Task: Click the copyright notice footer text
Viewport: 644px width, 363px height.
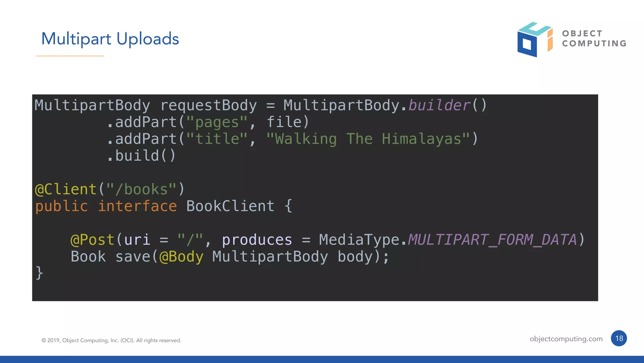Action: pos(111,340)
